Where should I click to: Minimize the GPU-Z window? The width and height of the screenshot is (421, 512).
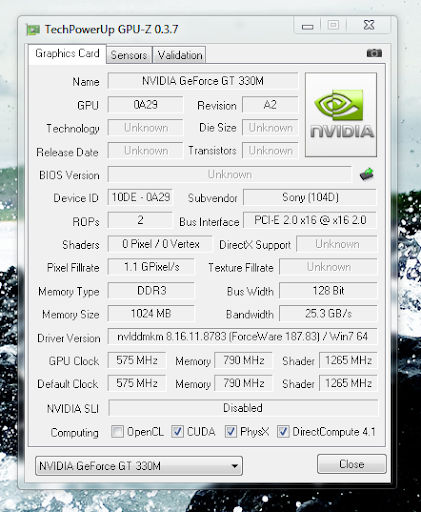click(307, 26)
